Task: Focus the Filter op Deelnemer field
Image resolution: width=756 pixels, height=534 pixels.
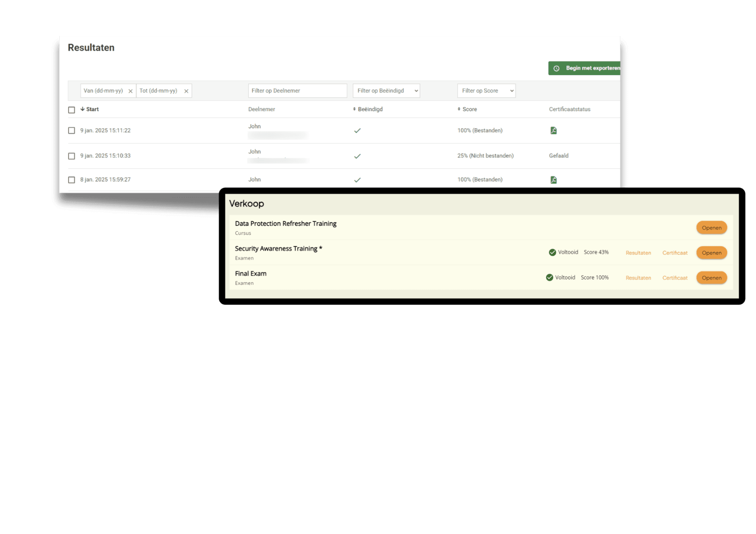Action: 297,91
